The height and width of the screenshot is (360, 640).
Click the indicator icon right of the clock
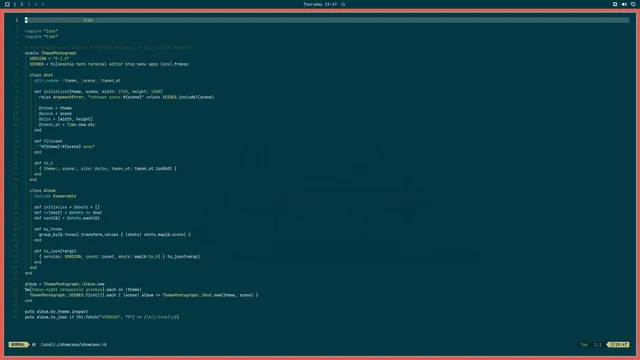343,4
